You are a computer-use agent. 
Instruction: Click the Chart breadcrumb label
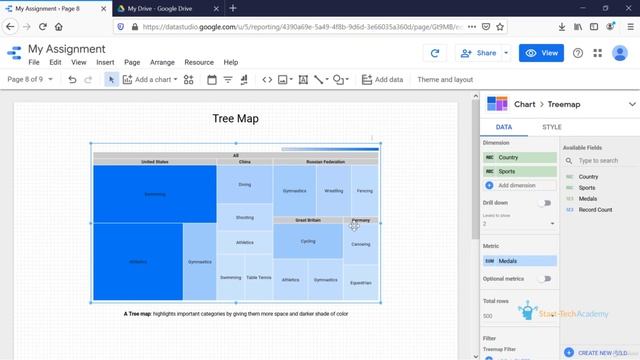[x=524, y=104]
